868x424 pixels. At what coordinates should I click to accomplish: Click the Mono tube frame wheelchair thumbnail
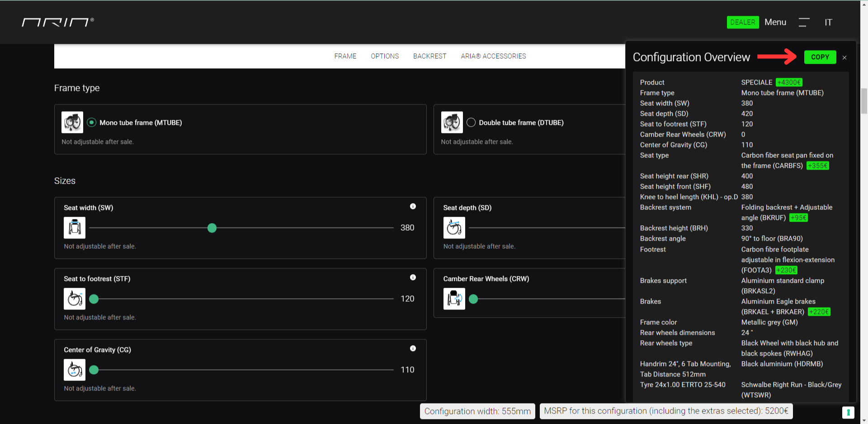pos(72,122)
